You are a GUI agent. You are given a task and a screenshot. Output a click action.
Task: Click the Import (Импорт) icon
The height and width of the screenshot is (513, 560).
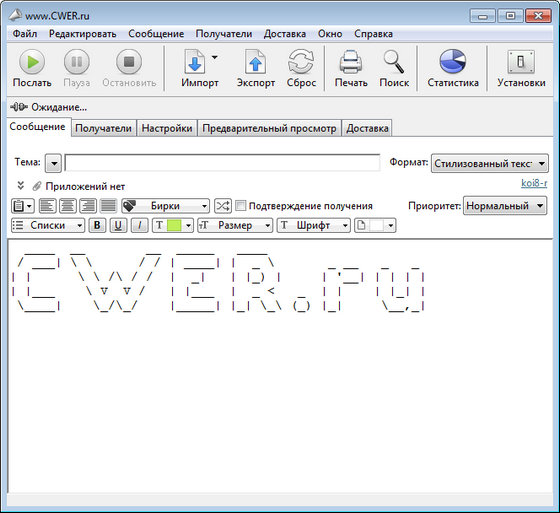pos(195,62)
